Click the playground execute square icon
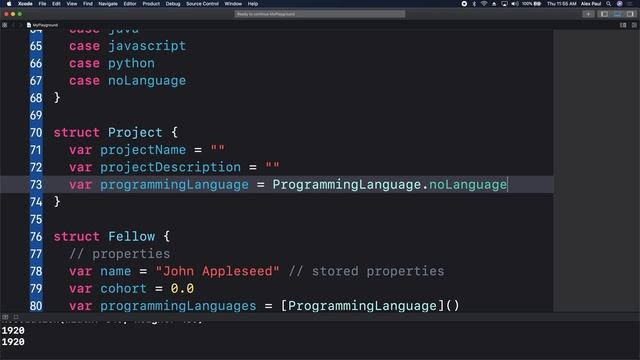This screenshot has height=360, width=640. (x=16, y=317)
